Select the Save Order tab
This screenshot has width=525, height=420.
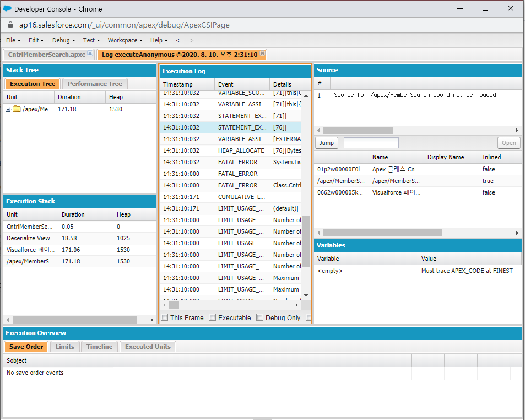tap(26, 347)
